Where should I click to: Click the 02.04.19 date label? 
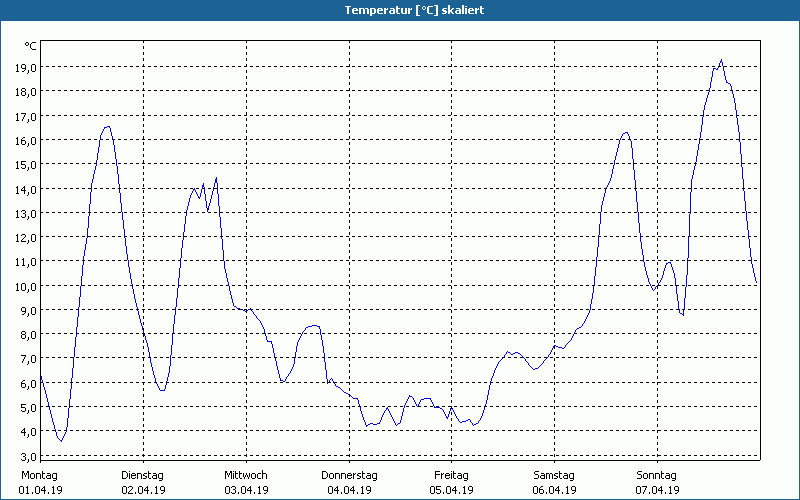(x=143, y=490)
